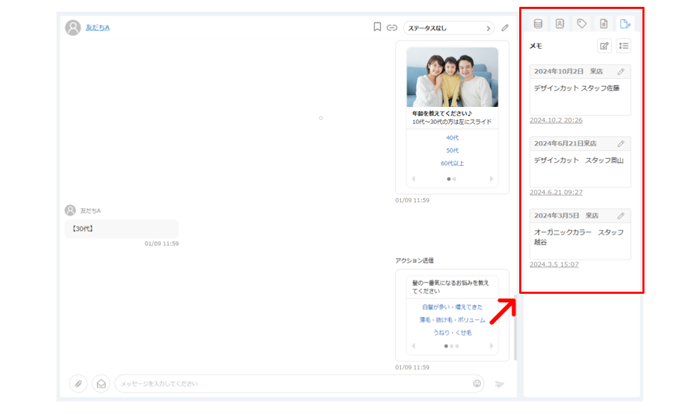This screenshot has width=700, height=414.
Task: Open the 友だちA profile link
Action: tap(97, 28)
